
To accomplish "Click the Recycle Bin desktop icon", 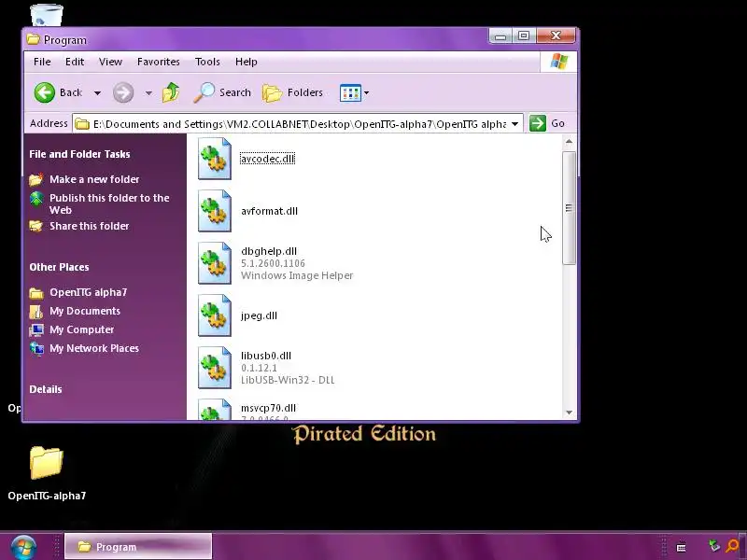I will click(x=47, y=14).
